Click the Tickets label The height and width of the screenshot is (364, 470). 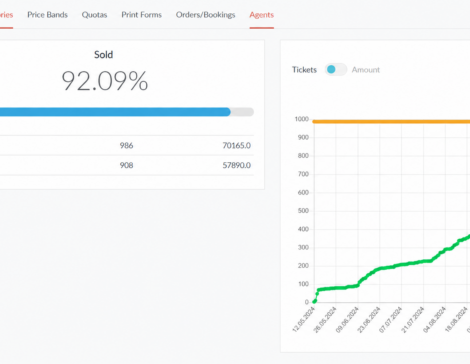coord(304,70)
